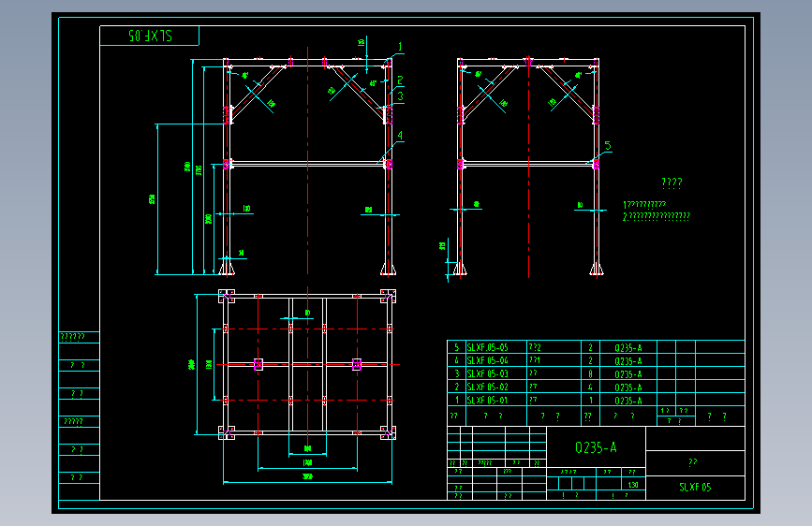The width and height of the screenshot is (812, 526).
Task: Select part balloon number 5 on side view
Action: [608, 146]
